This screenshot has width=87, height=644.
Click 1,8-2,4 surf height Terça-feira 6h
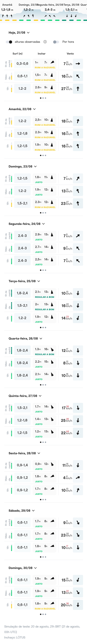point(22,293)
